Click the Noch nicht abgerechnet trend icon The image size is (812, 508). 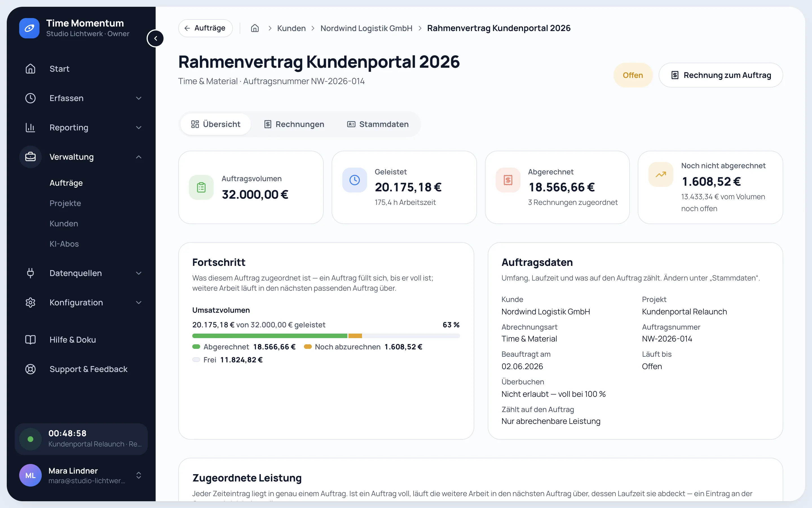pyautogui.click(x=661, y=174)
